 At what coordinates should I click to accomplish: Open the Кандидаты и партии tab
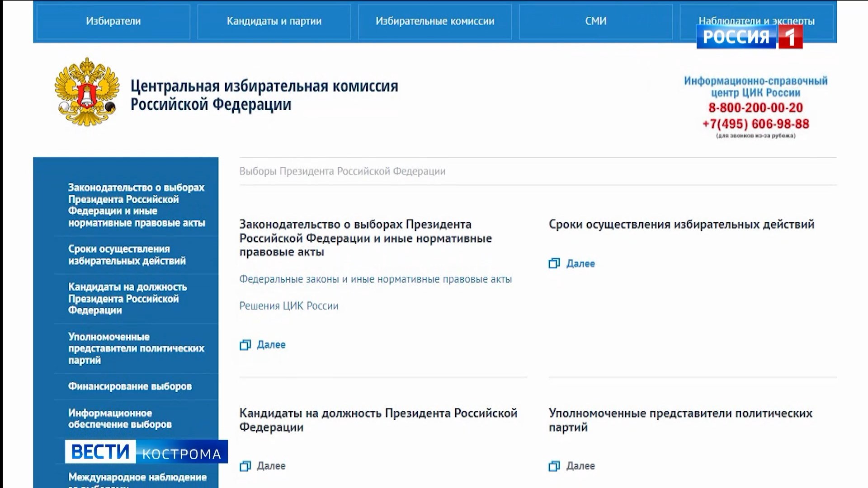[x=274, y=21]
